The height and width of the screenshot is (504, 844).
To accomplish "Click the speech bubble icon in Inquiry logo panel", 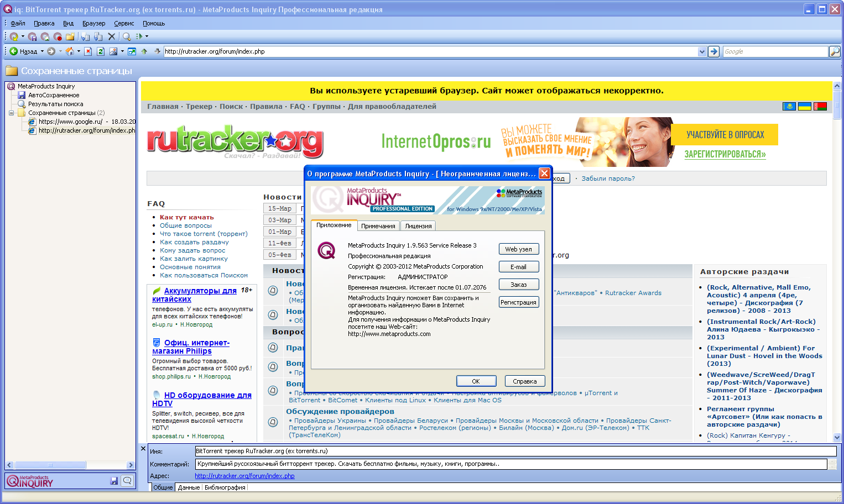I will [x=127, y=481].
